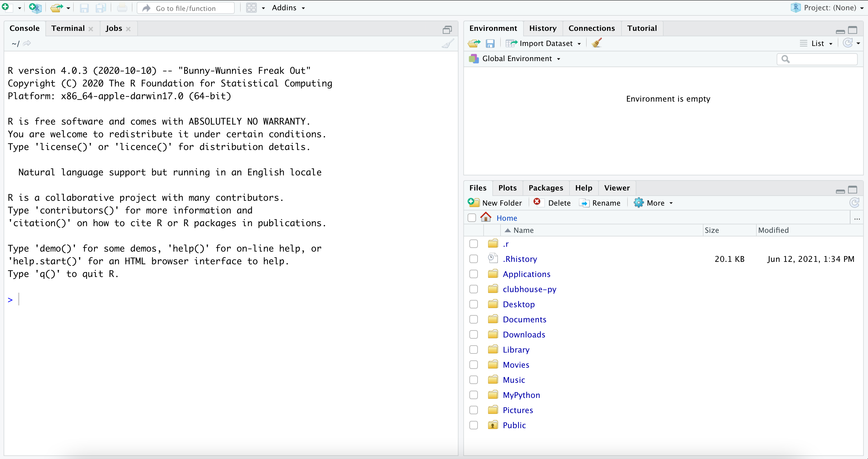Save the current document

(84, 8)
